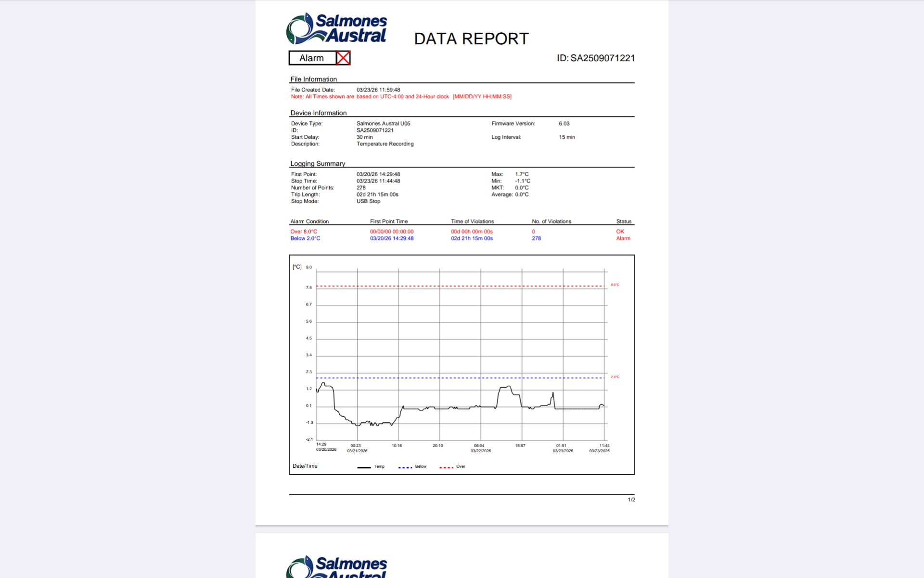Click the Device Information section heading
This screenshot has width=924, height=578.
click(318, 113)
